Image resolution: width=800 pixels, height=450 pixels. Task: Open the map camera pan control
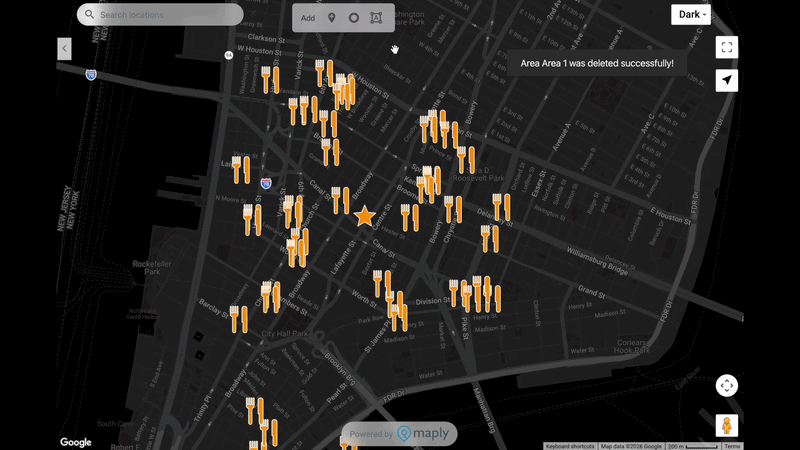tap(727, 385)
